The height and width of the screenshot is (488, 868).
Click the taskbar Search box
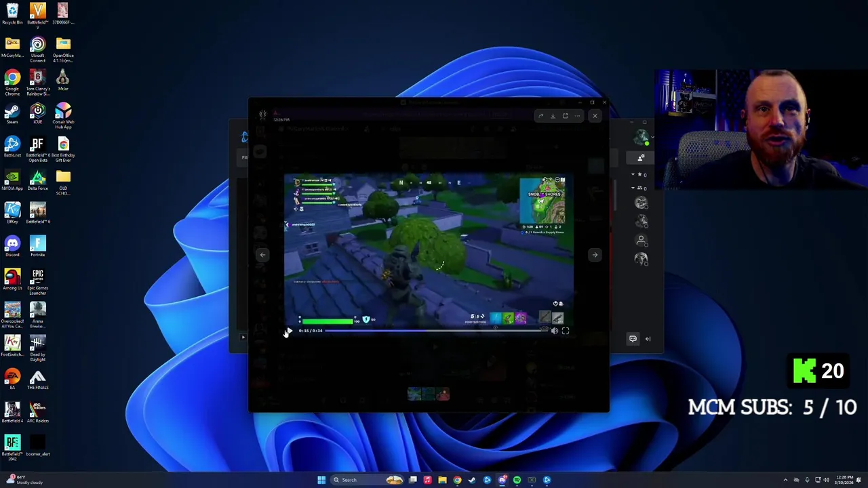click(368, 480)
